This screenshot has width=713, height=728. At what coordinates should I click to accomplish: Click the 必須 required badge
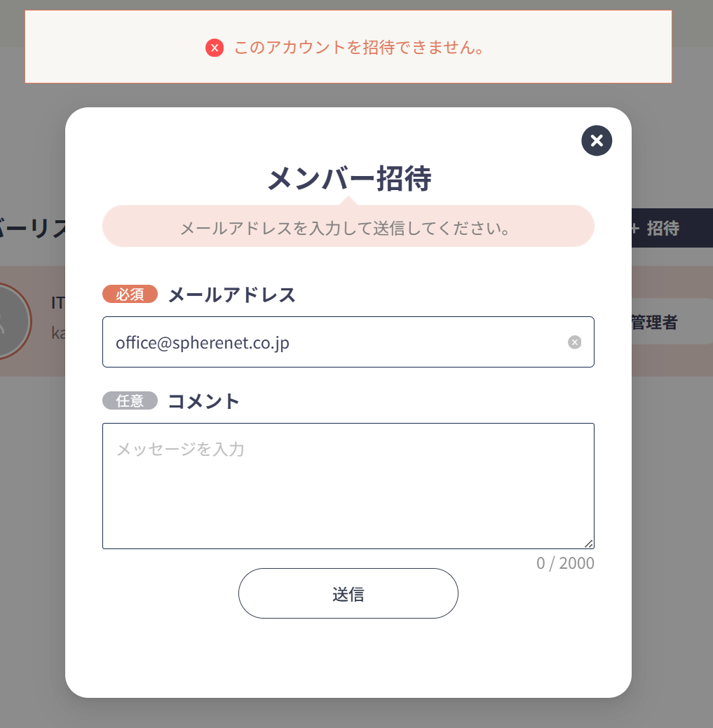click(130, 295)
